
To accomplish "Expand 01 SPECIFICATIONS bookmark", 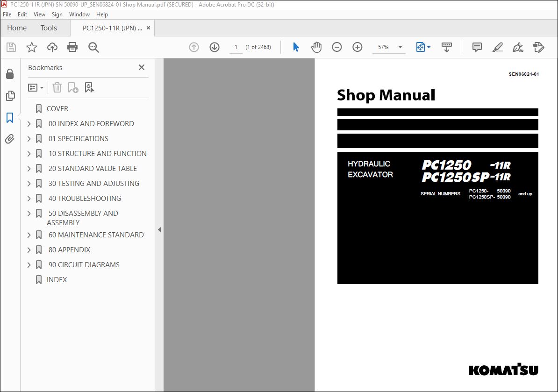I will coord(29,139).
